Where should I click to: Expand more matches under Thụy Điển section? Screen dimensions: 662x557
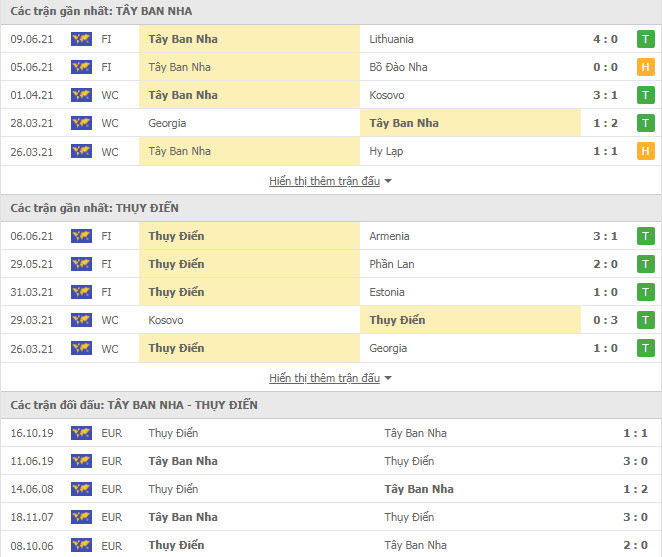point(324,378)
